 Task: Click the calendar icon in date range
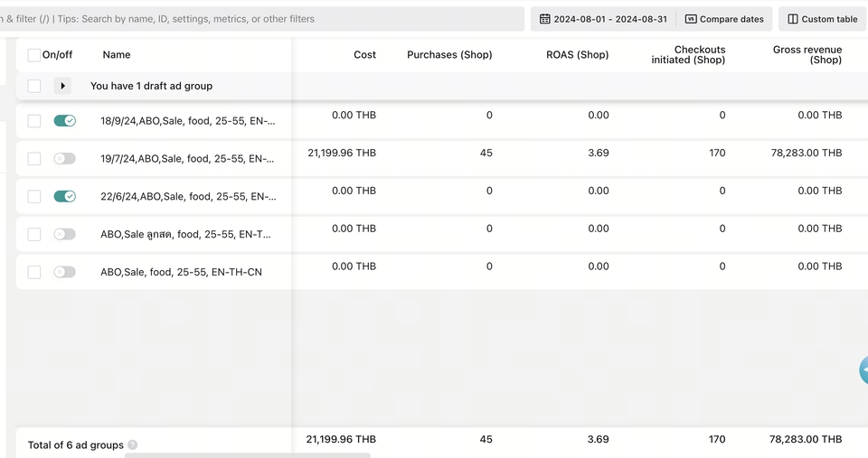point(544,19)
